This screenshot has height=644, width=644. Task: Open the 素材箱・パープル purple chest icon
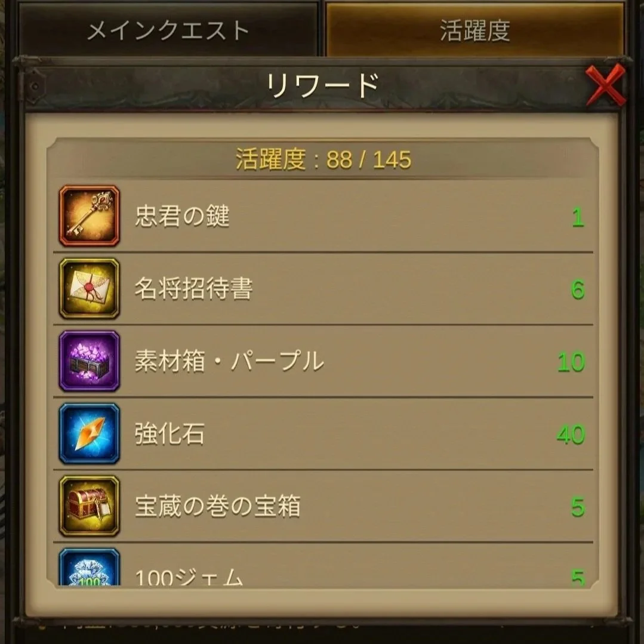89,362
